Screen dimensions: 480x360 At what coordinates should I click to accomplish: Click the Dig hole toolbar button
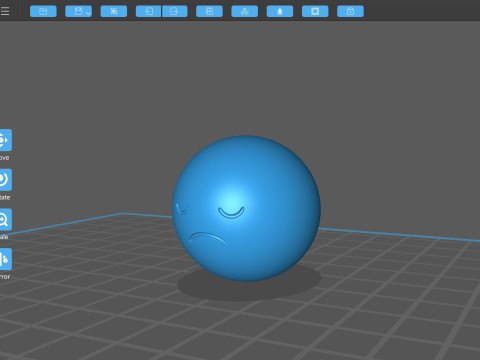pos(350,11)
